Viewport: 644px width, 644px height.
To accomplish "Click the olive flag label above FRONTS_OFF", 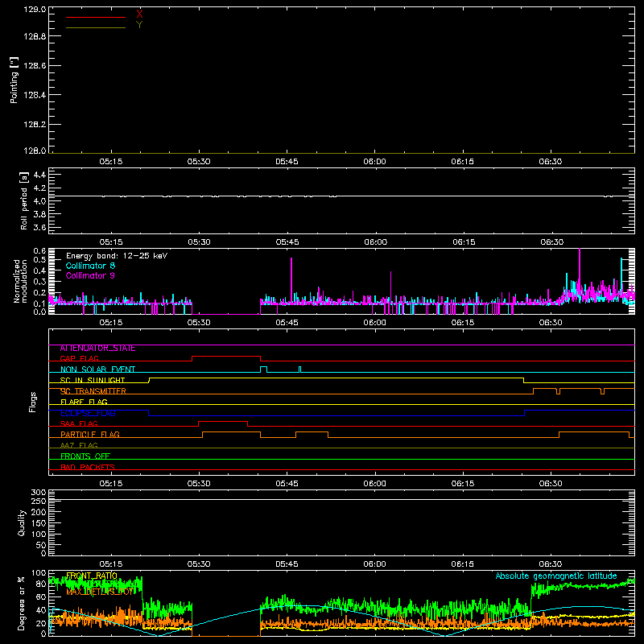I will tap(79, 445).
